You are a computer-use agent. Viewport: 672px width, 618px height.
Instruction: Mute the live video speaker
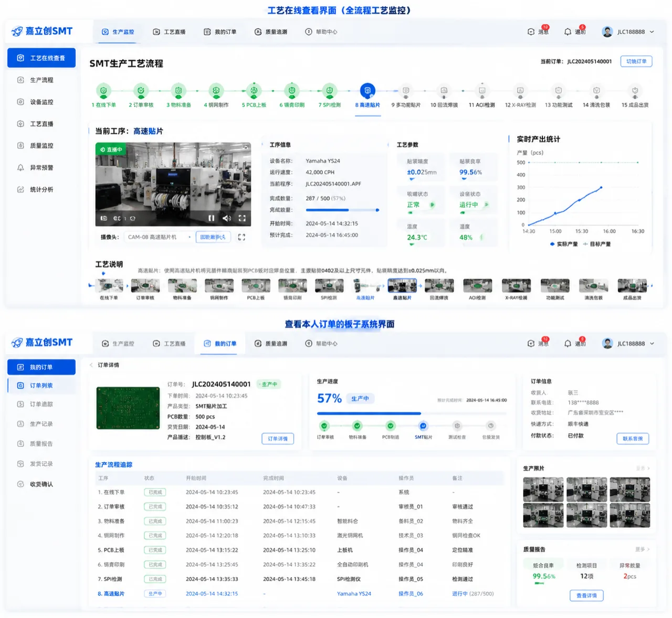click(x=226, y=218)
